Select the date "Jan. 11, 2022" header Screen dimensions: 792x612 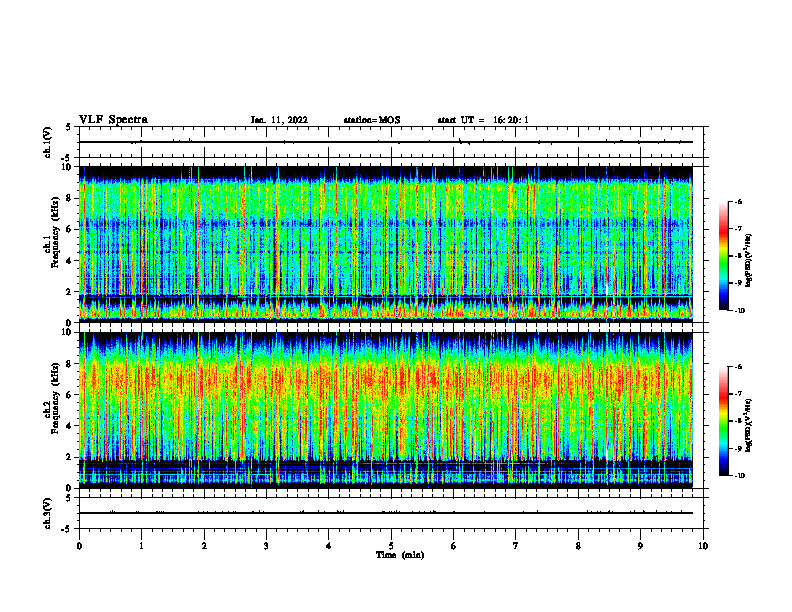(x=279, y=120)
